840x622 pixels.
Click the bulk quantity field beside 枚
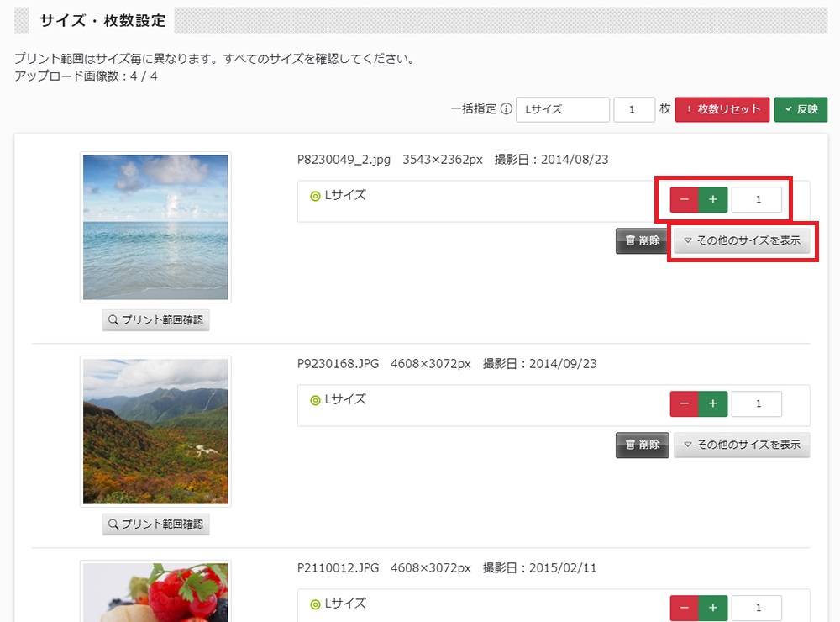(634, 109)
